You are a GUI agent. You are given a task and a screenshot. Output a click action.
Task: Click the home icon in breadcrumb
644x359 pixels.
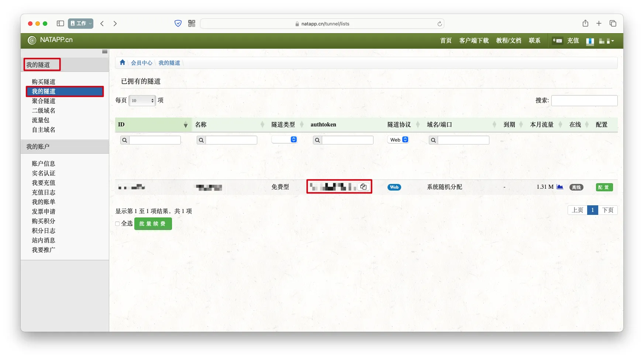[x=123, y=63]
